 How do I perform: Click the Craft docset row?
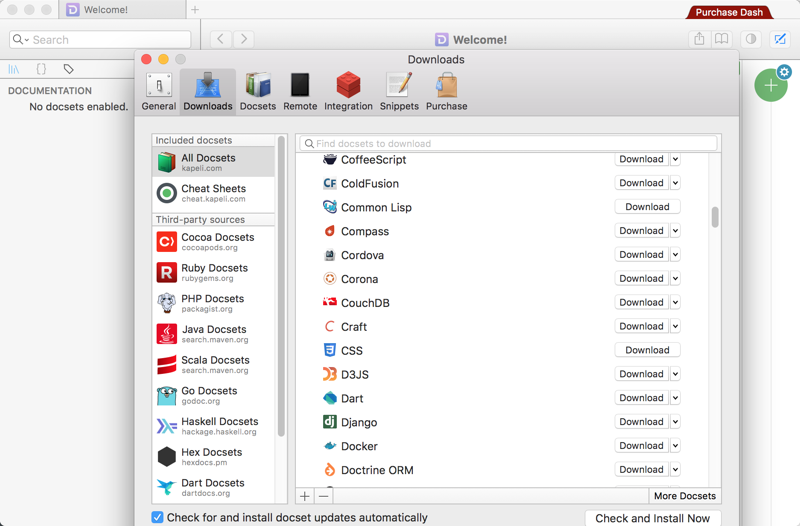point(503,327)
